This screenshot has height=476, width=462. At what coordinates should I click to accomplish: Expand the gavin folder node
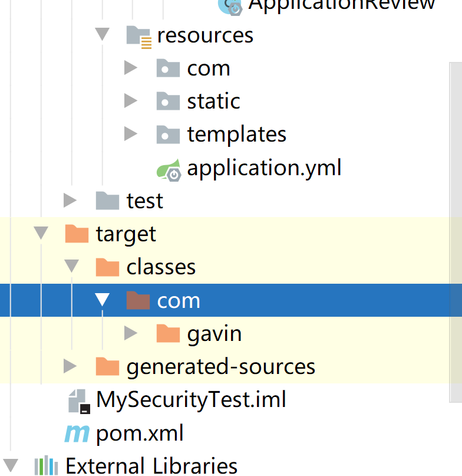click(x=131, y=333)
